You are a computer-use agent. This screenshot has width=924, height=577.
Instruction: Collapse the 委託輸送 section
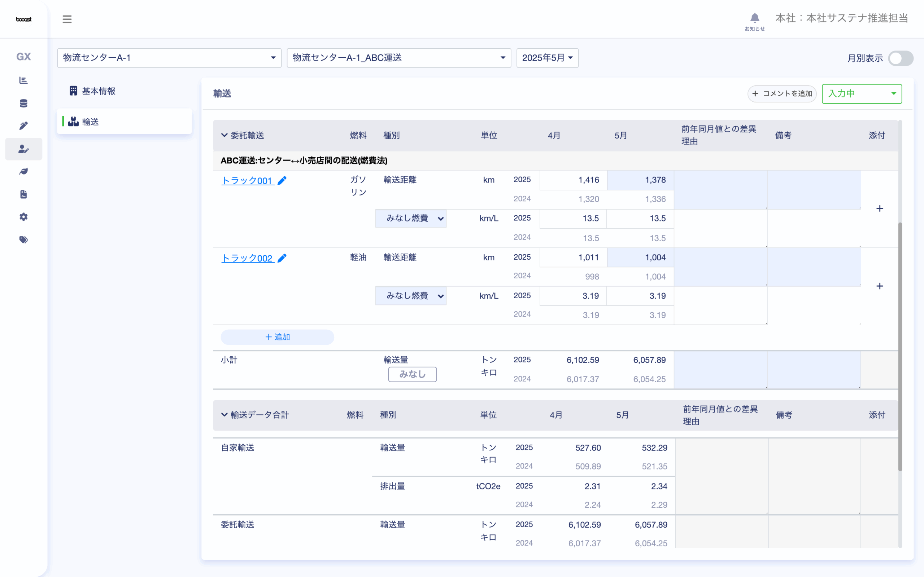pyautogui.click(x=225, y=135)
